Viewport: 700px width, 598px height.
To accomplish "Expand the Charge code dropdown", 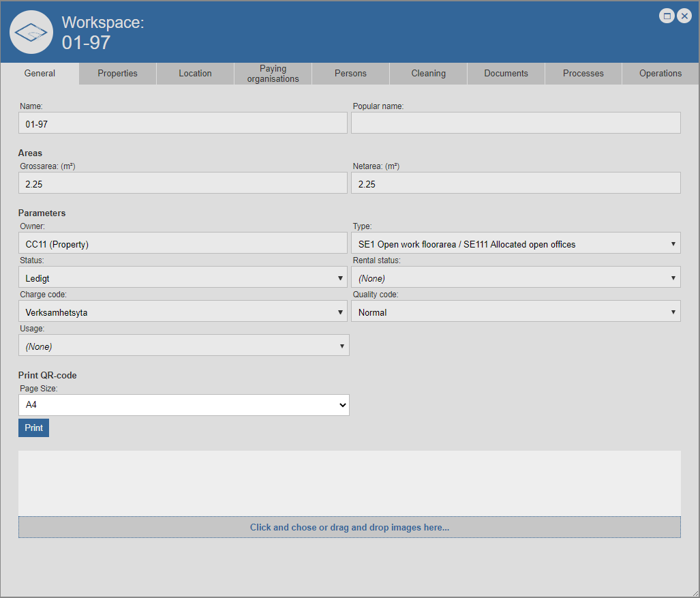I will 183,312.
